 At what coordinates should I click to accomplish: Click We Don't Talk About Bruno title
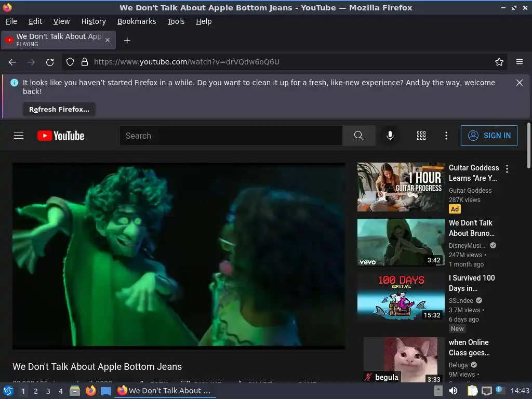(472, 228)
